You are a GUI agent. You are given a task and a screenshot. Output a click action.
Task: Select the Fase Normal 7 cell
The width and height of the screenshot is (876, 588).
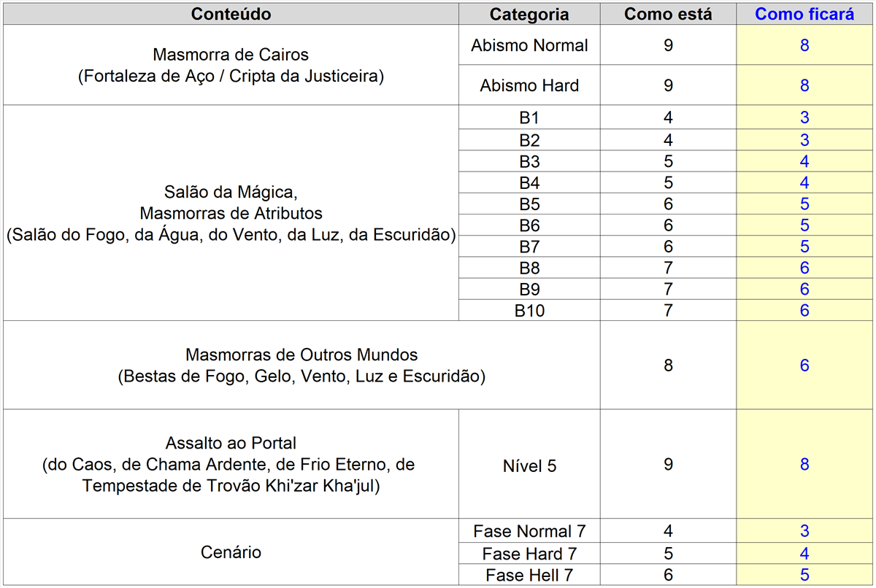(x=529, y=530)
